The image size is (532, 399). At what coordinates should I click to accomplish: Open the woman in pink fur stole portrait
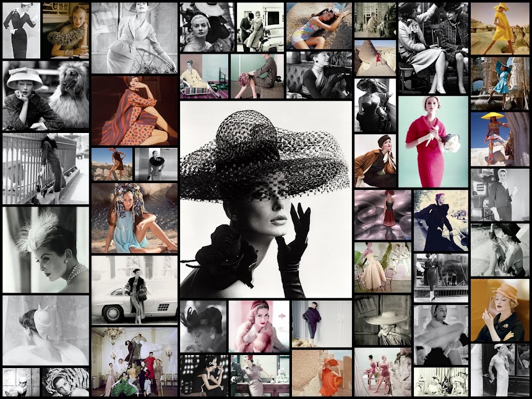click(x=259, y=327)
